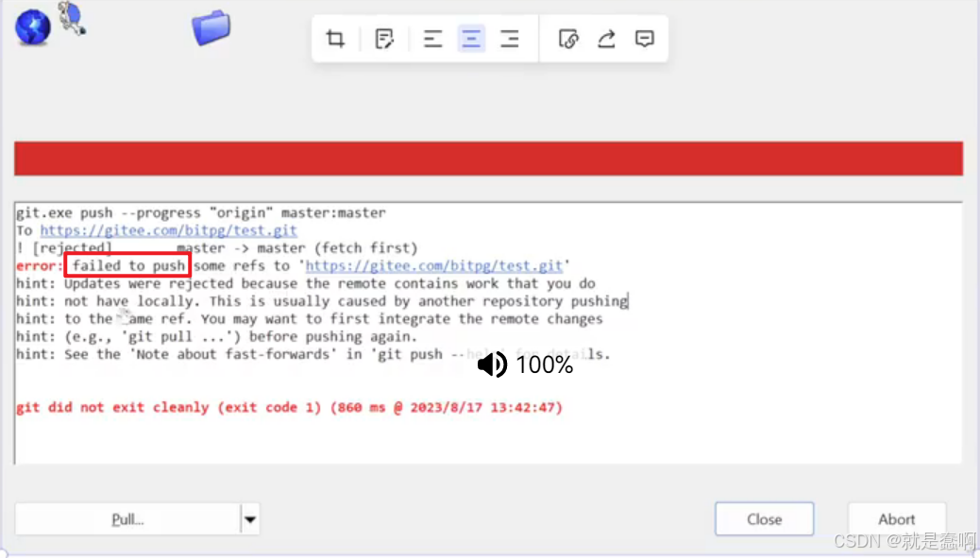This screenshot has height=558, width=980.
Task: Open the gitee link after "To"
Action: pyautogui.click(x=169, y=230)
